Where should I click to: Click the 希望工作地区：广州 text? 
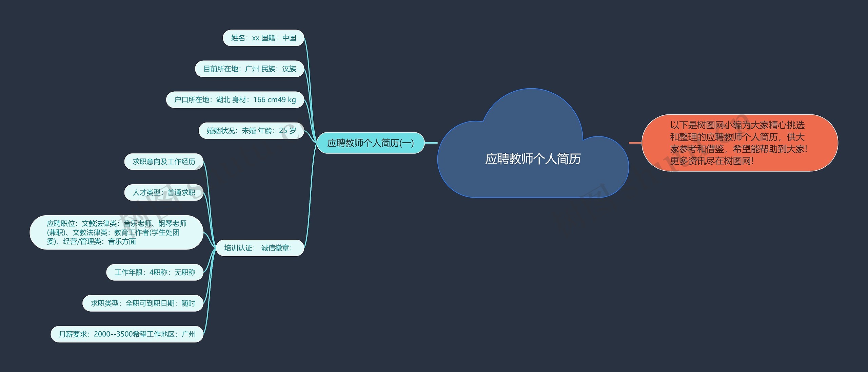click(x=164, y=334)
